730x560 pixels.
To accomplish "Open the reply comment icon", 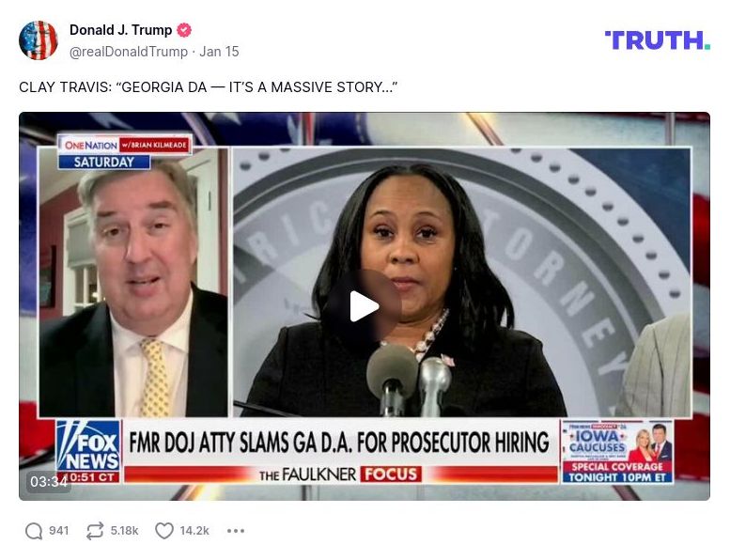I will pyautogui.click(x=34, y=531).
